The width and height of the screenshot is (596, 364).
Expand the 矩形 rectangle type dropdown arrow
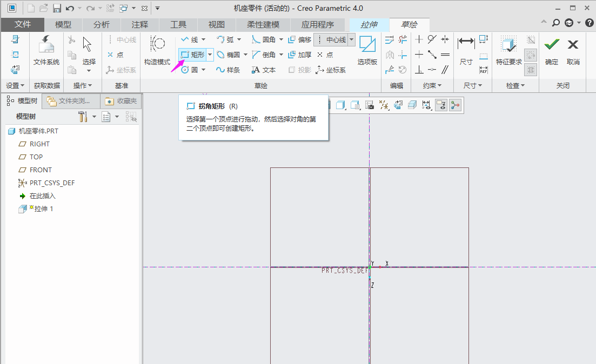click(x=210, y=55)
